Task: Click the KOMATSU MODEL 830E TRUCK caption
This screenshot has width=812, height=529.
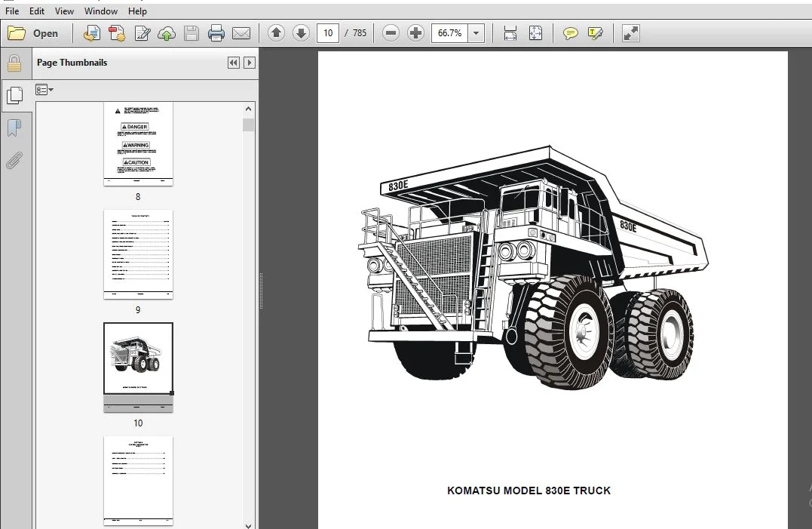Action: point(529,491)
